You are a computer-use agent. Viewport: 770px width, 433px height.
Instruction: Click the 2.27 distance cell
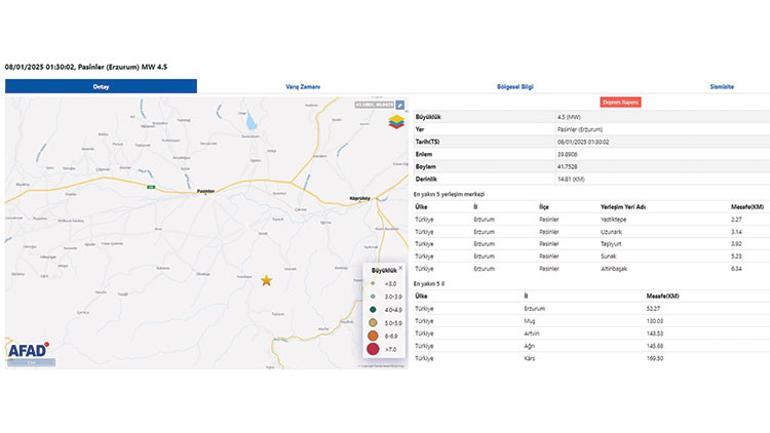(x=736, y=219)
